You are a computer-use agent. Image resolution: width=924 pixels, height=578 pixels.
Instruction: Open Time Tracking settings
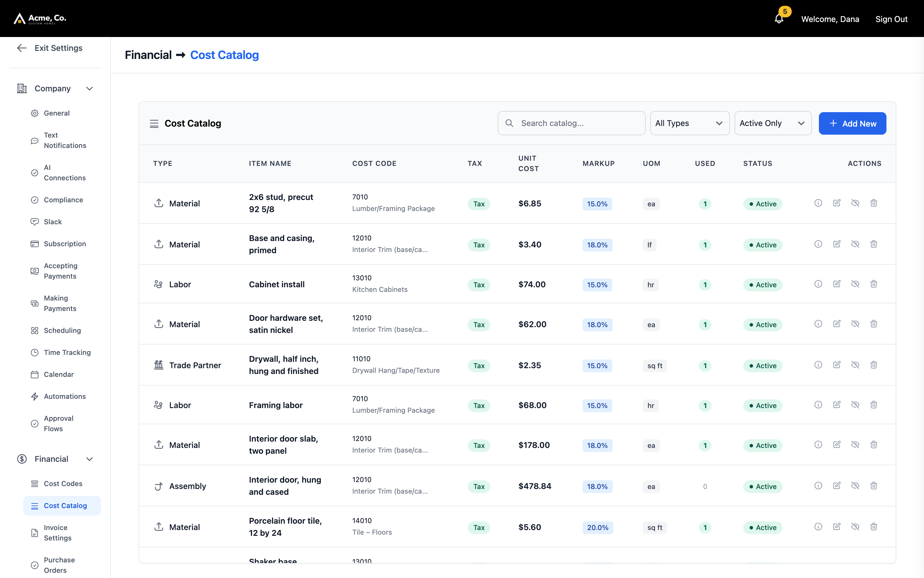62,353
